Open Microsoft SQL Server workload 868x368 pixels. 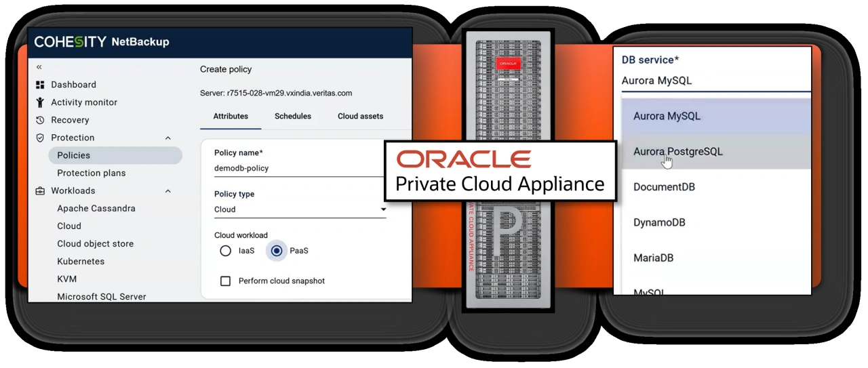(101, 296)
